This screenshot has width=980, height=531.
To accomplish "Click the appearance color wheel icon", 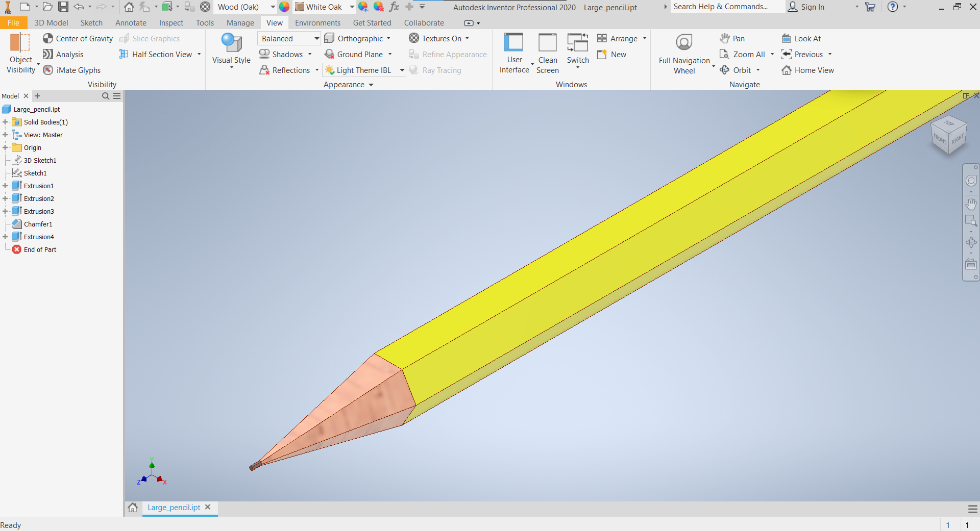I will pyautogui.click(x=284, y=7).
